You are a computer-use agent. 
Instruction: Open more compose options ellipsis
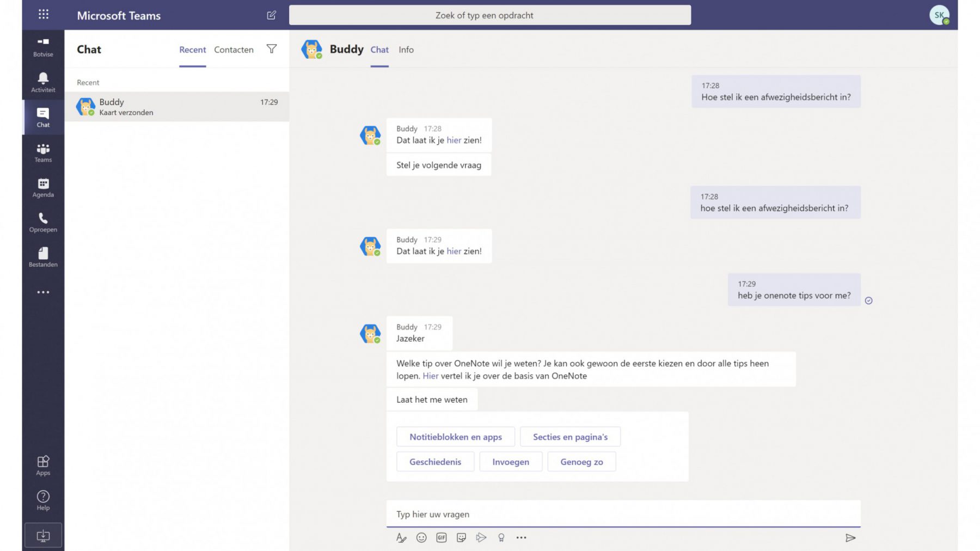pos(521,538)
